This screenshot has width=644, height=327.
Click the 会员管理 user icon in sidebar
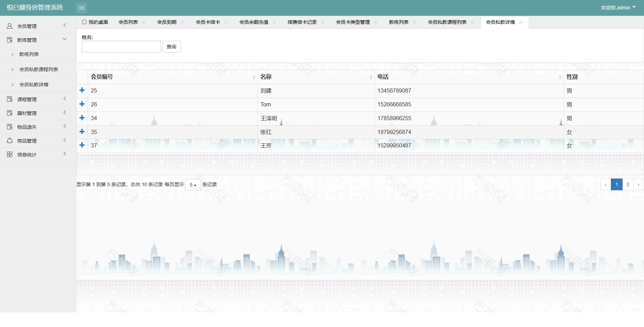pos(10,26)
